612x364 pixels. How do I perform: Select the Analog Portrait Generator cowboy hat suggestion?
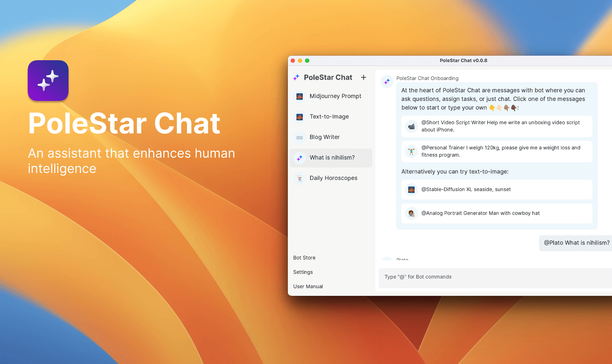497,213
